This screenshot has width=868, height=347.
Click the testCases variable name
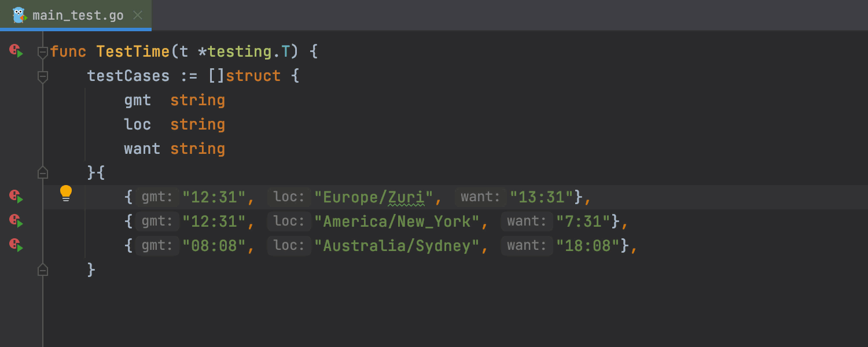tap(128, 76)
